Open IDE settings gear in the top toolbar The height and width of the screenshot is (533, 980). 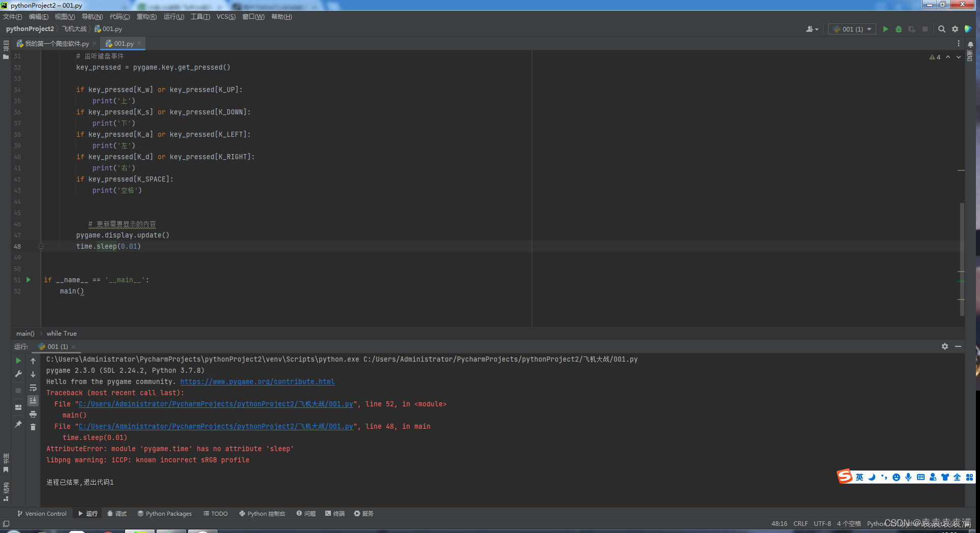[x=955, y=29]
